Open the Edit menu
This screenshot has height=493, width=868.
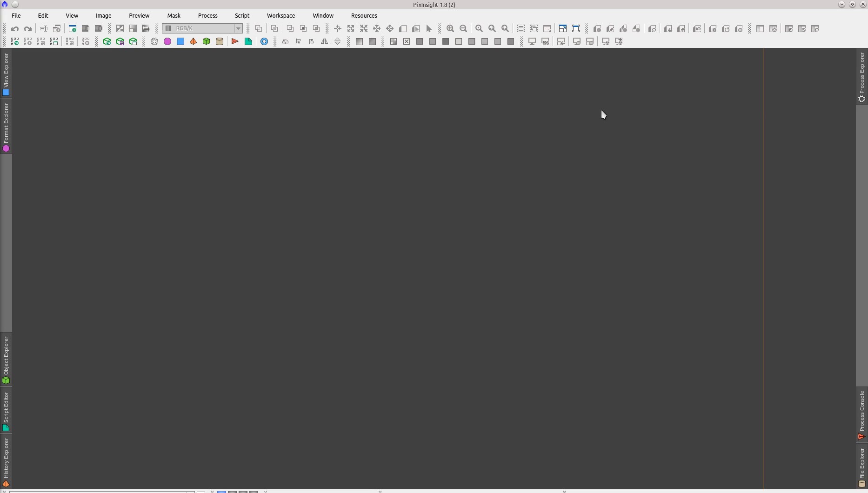tap(43, 16)
